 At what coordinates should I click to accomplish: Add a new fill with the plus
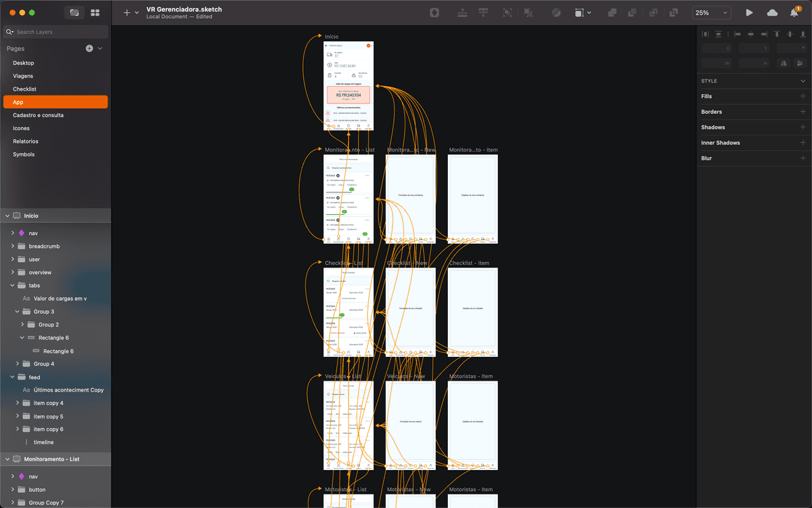click(803, 96)
